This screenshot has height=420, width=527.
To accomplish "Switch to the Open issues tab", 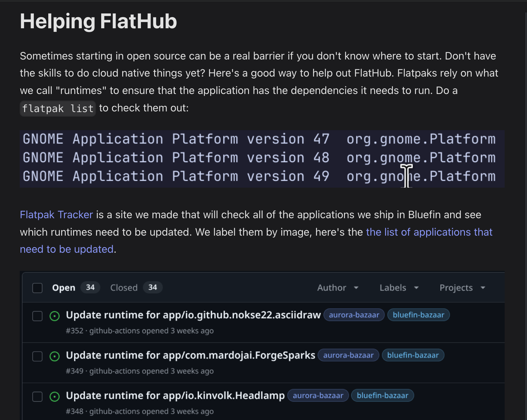I will [64, 288].
